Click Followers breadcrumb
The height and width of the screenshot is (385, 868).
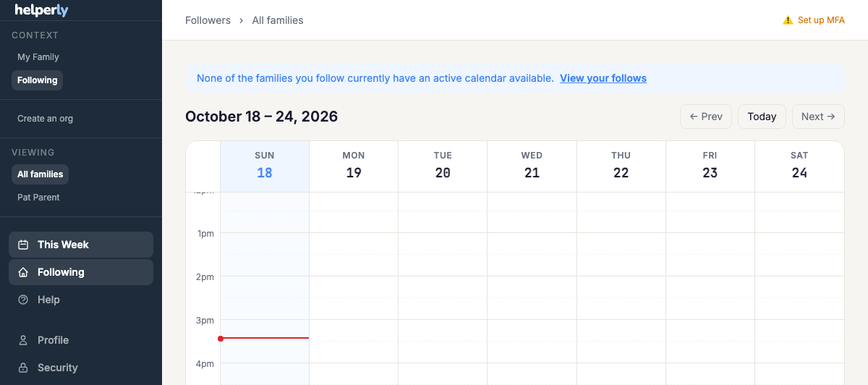208,20
